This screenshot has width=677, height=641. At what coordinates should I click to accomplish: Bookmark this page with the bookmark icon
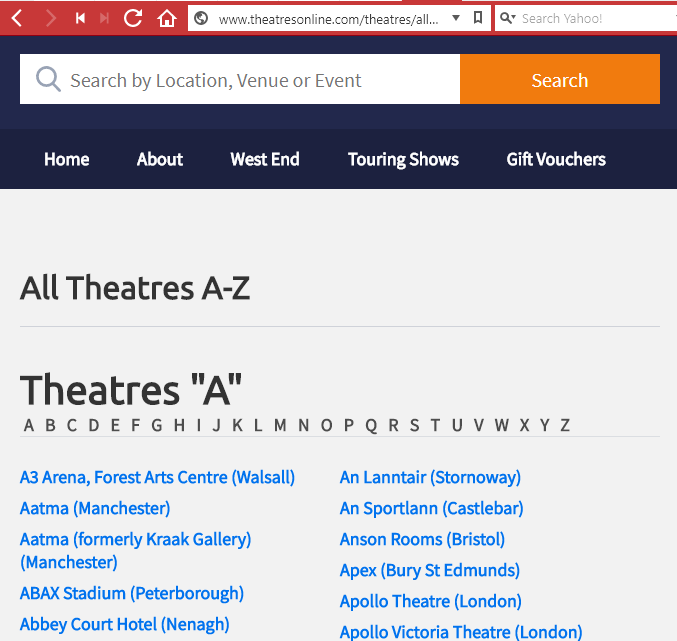coord(478,18)
